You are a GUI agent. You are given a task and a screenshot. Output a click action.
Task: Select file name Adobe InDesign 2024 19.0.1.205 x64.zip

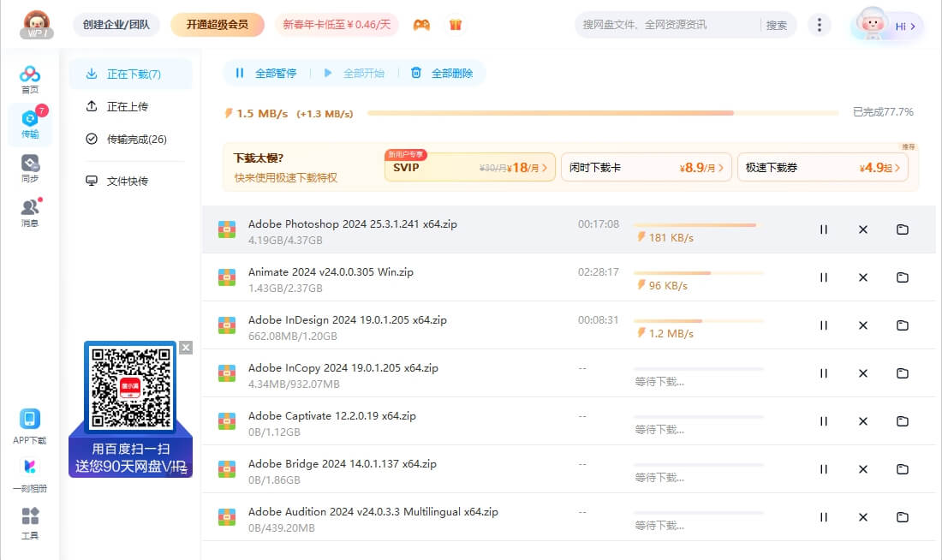click(x=347, y=319)
